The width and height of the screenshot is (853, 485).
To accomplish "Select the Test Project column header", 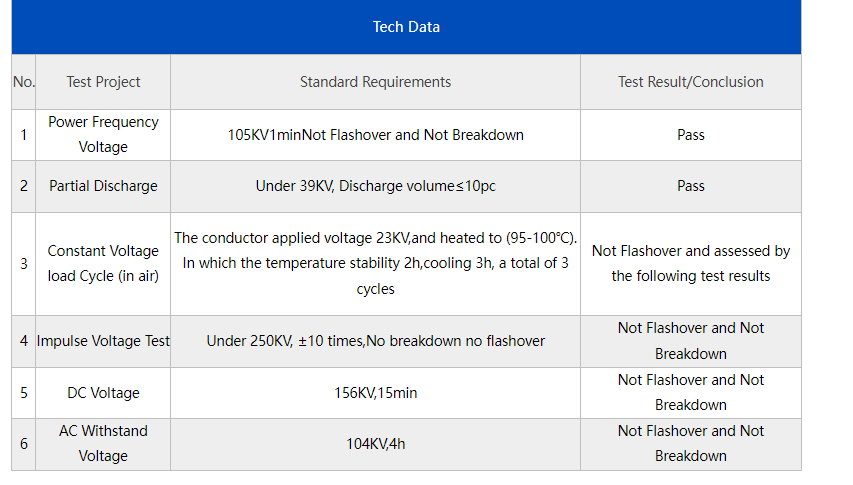I will pyautogui.click(x=103, y=82).
